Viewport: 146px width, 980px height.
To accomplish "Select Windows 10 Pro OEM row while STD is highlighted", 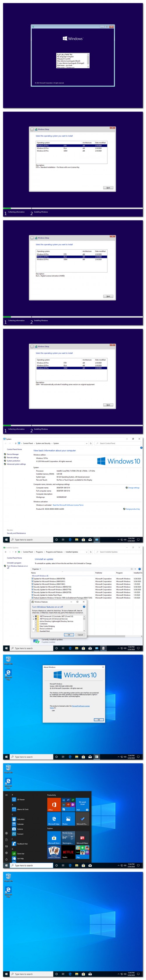I will pyautogui.click(x=72, y=151).
